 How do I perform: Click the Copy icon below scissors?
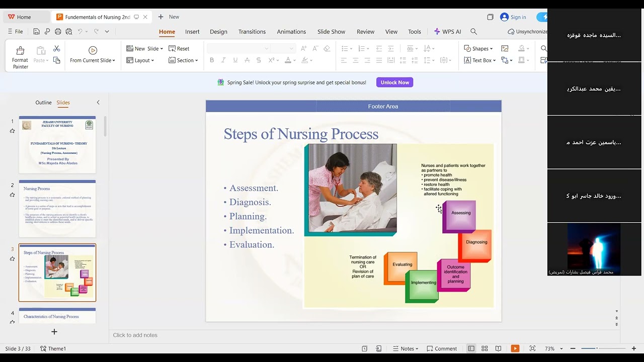tap(56, 60)
